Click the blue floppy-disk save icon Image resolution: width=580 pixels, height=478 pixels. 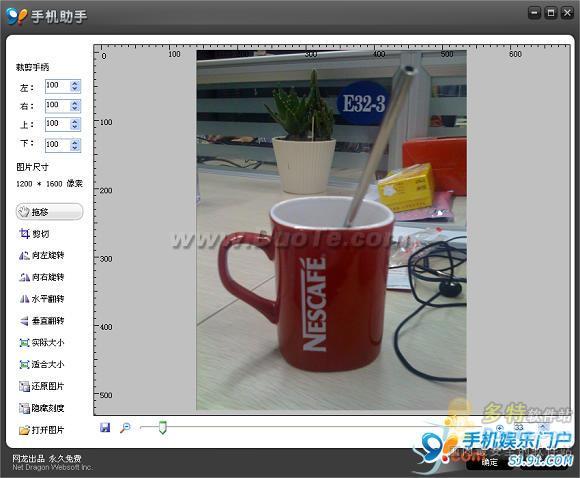pos(105,428)
